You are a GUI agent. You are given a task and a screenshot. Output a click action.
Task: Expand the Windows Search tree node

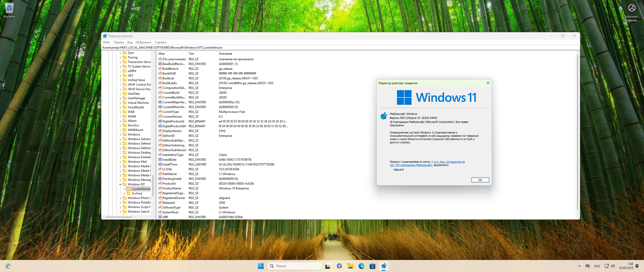pyautogui.click(x=120, y=212)
